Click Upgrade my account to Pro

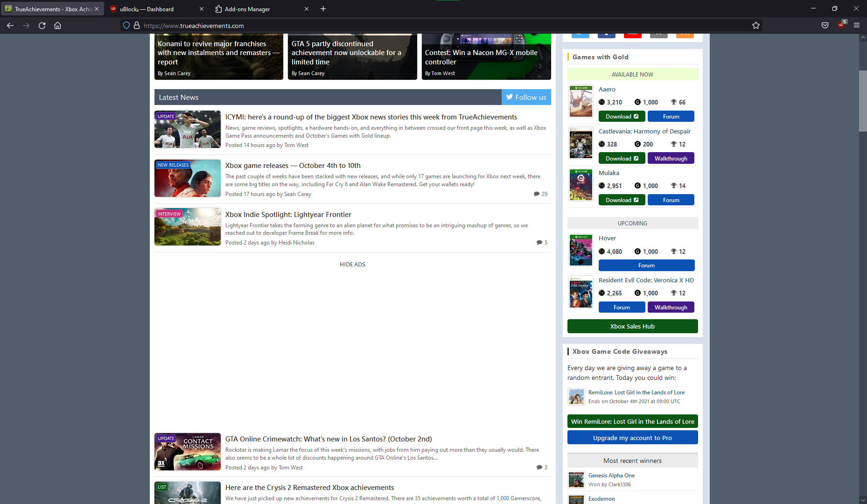click(x=632, y=437)
